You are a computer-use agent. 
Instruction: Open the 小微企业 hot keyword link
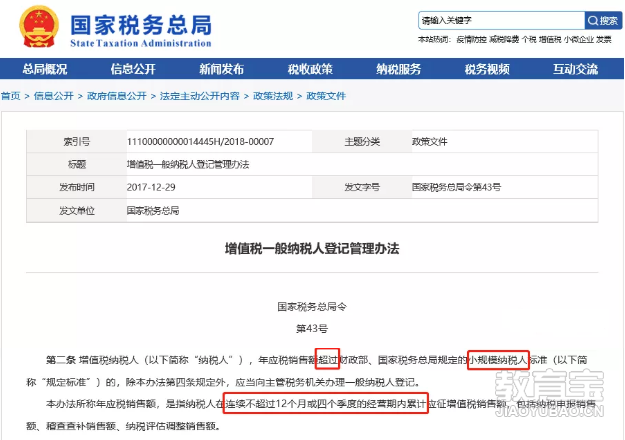(579, 39)
